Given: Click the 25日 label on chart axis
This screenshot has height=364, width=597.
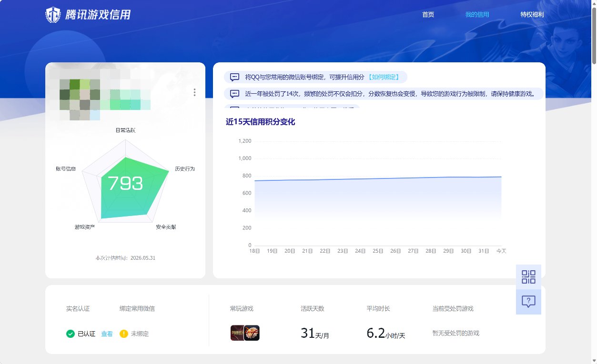Looking at the screenshot, I should click(378, 251).
